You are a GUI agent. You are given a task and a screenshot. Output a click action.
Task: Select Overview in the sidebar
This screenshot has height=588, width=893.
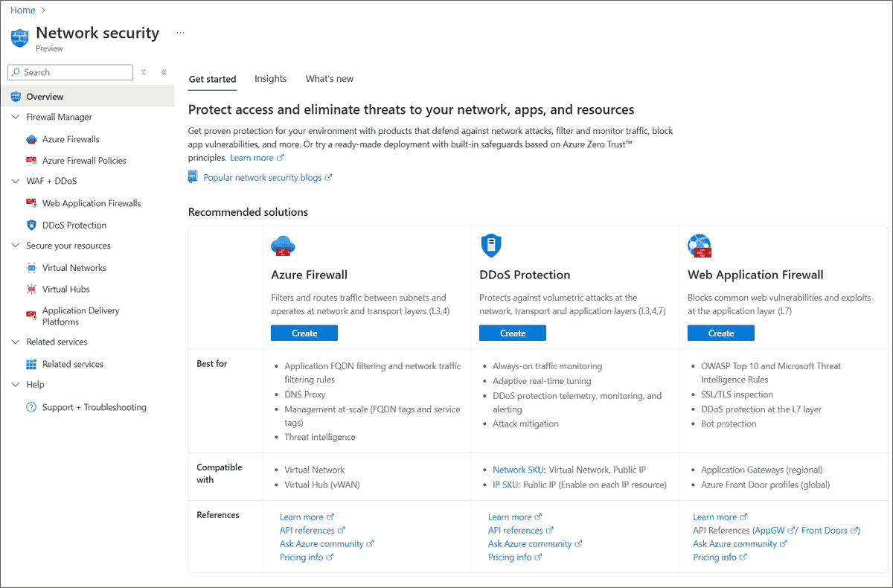87,97
